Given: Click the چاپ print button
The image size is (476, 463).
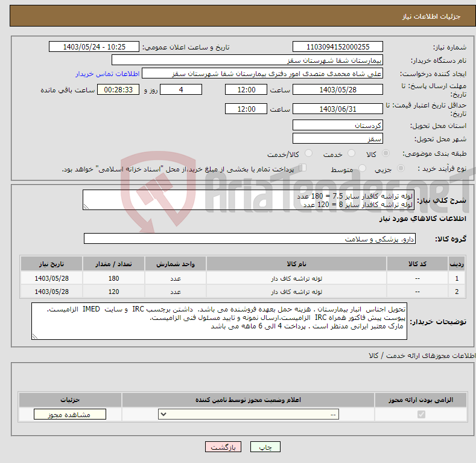Looking at the screenshot, I should [265, 447].
